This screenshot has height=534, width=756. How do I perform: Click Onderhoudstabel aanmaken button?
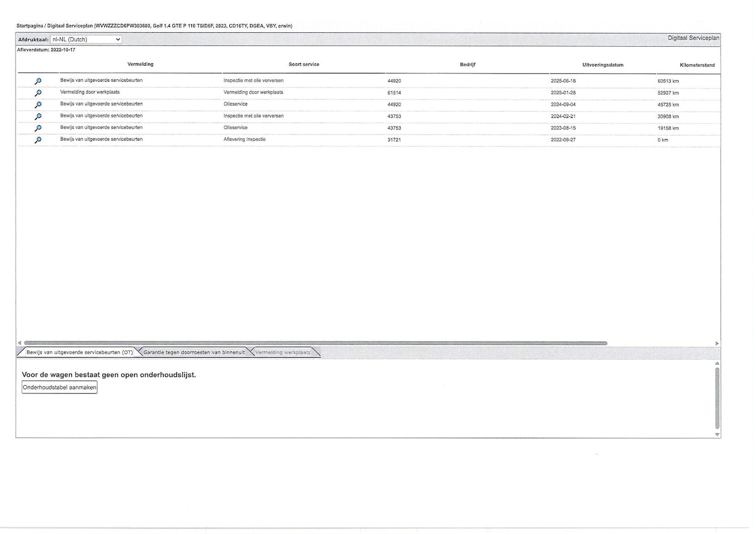click(x=60, y=388)
